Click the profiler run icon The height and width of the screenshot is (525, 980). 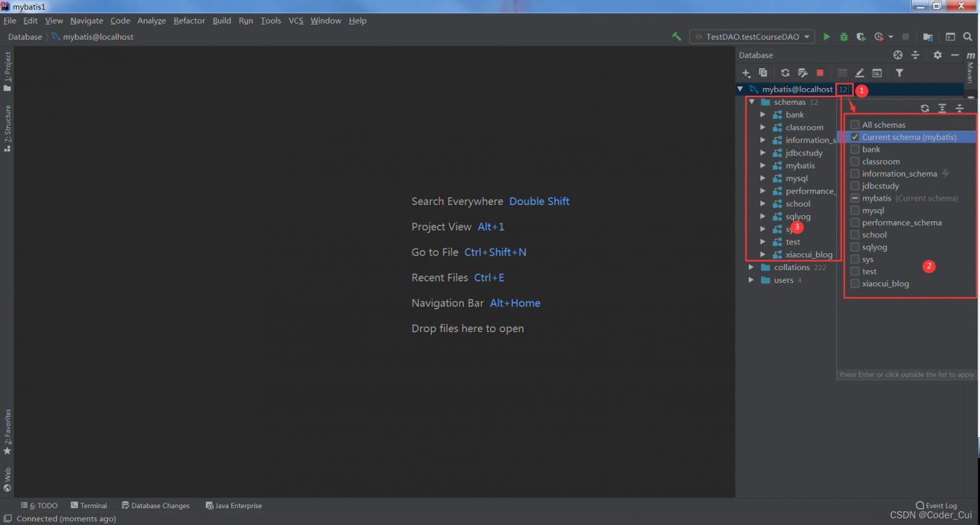pos(880,37)
